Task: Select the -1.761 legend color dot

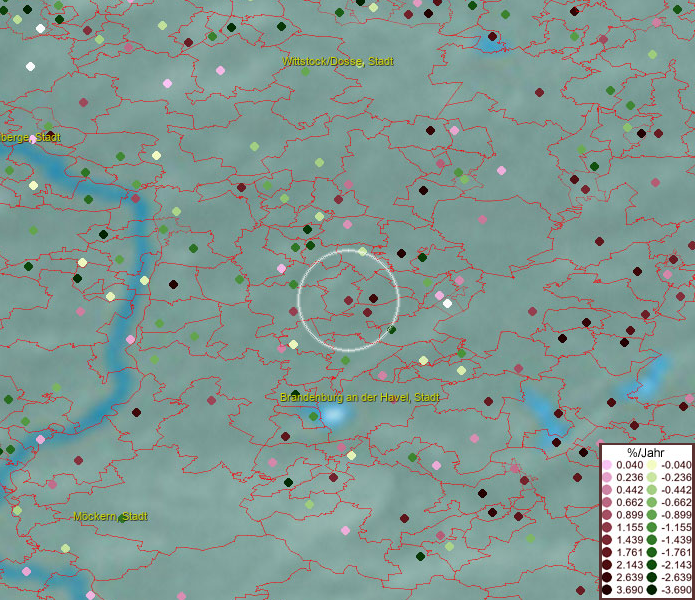Action: pyautogui.click(x=651, y=553)
